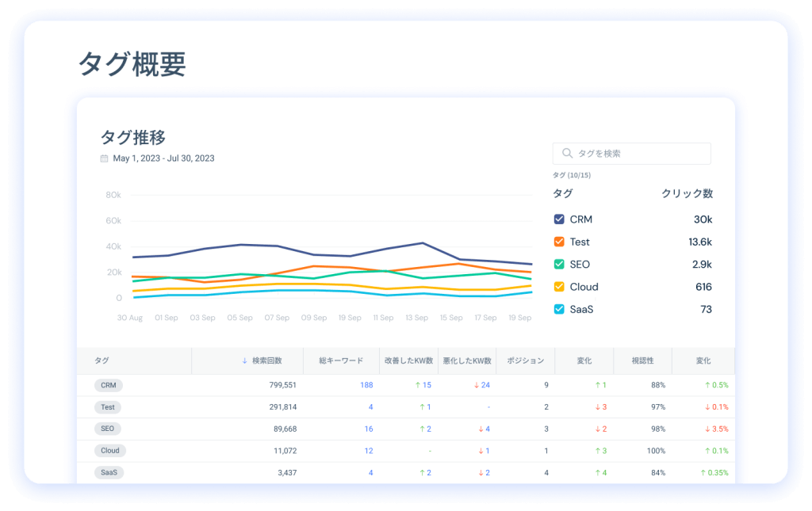The width and height of the screenshot is (812, 511).
Task: Toggle the Cloud tag checkbox
Action: 559,287
